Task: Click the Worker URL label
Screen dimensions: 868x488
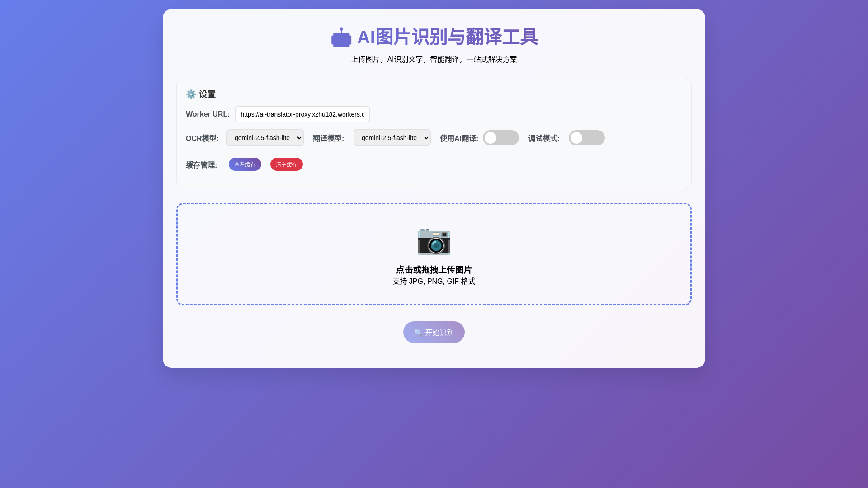Action: [x=208, y=114]
